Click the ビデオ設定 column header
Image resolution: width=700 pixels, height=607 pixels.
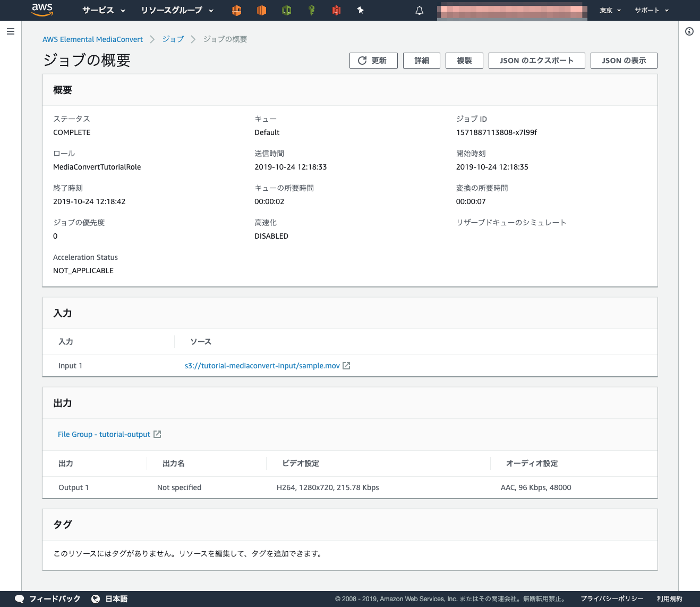point(301,463)
